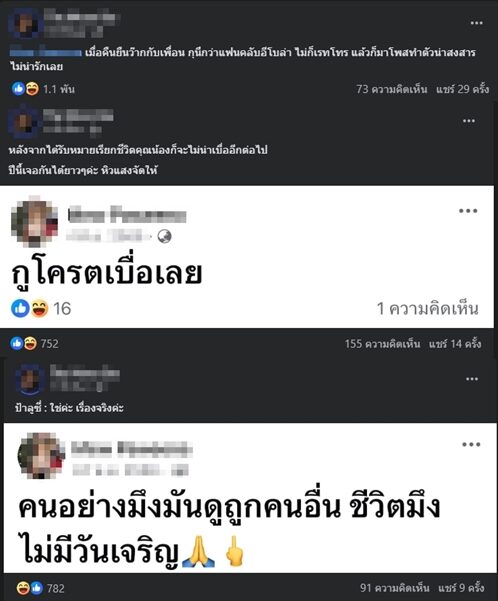
Task: Open the 'แชร์ 14 ครั้ง' shares link
Action: pos(455,343)
